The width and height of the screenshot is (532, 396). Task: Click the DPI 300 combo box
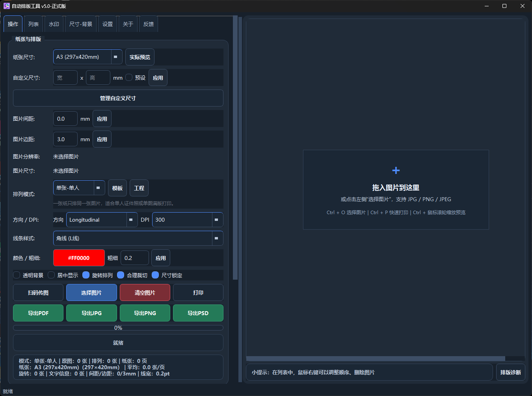(188, 220)
